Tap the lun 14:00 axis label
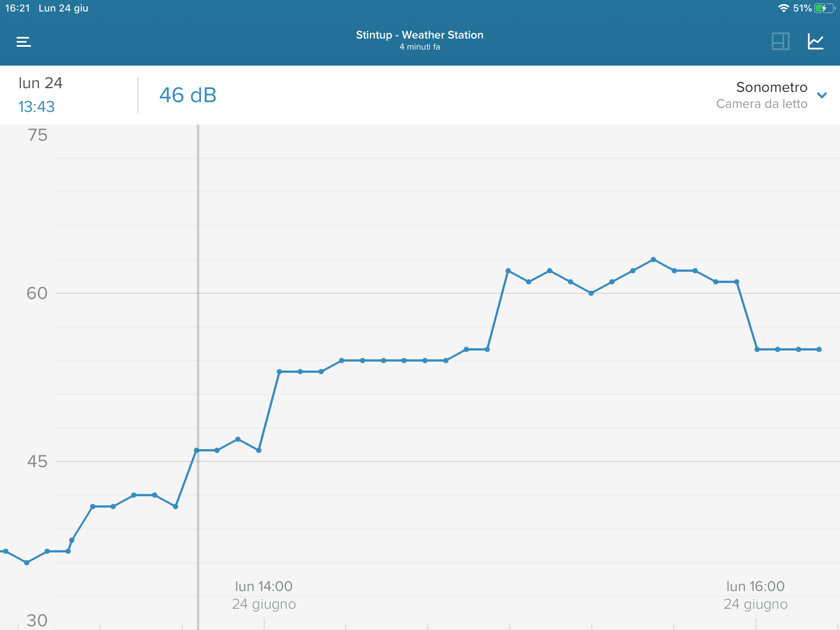The height and width of the screenshot is (630, 840). click(x=264, y=587)
